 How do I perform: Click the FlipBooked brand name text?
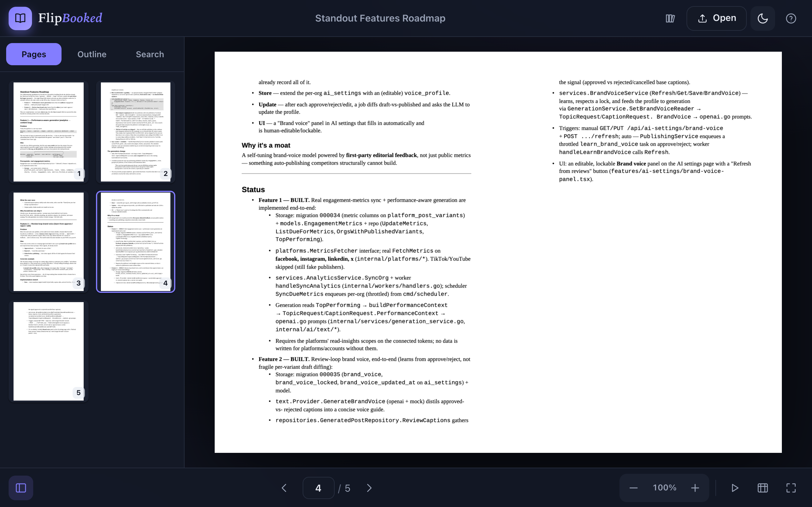70,18
